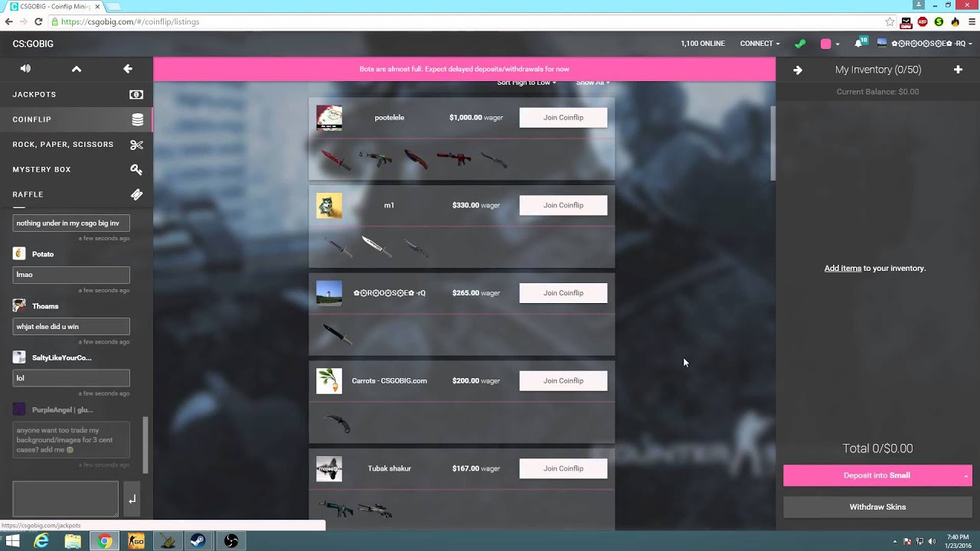Collapse the sidebar menu with up chevron
980x551 pixels.
coord(77,69)
